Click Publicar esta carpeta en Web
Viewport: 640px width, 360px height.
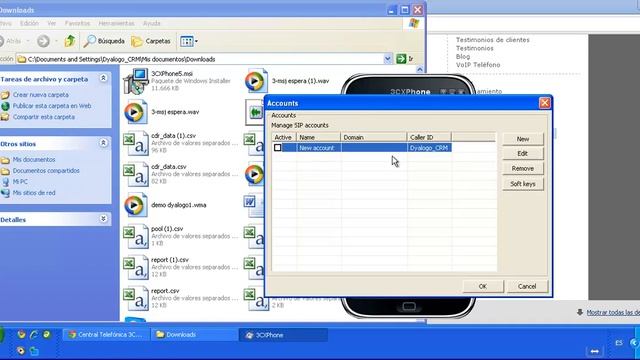[x=52, y=106]
